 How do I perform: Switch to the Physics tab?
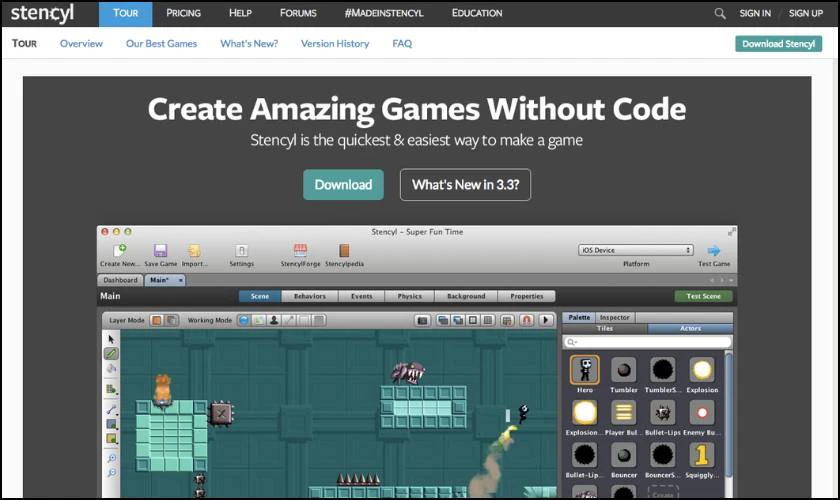point(410,296)
